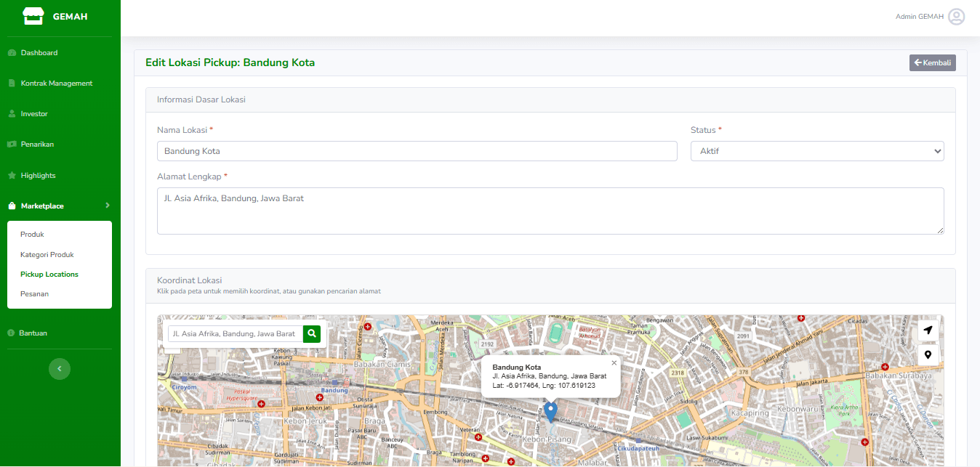The height and width of the screenshot is (467, 980).
Task: Open Highlights from the sidebar
Action: [x=38, y=176]
